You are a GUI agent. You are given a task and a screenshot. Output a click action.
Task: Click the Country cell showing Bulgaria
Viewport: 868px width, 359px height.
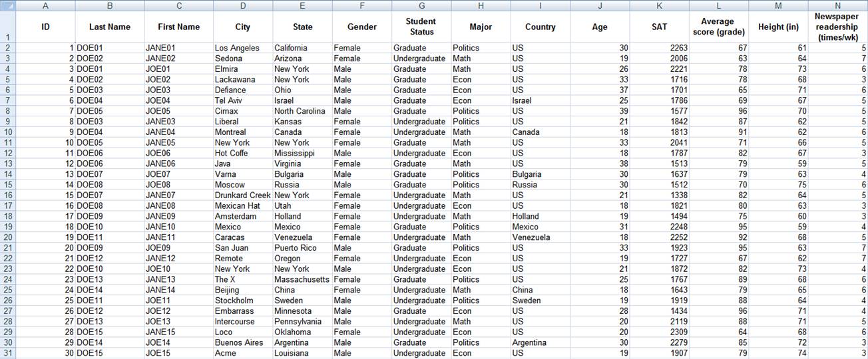pos(540,174)
